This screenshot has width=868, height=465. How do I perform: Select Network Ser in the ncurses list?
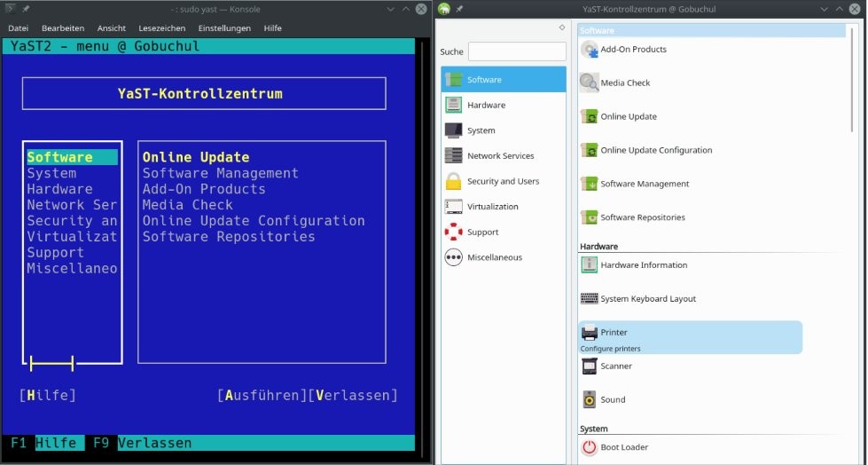(x=72, y=205)
